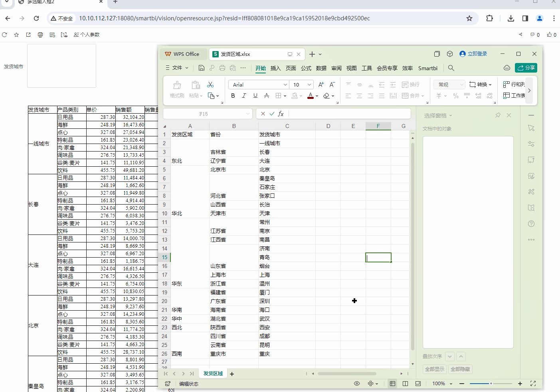Toggle Strikethrough formatting in WPS ribbon
This screenshot has width=560, height=392.
point(267,96)
